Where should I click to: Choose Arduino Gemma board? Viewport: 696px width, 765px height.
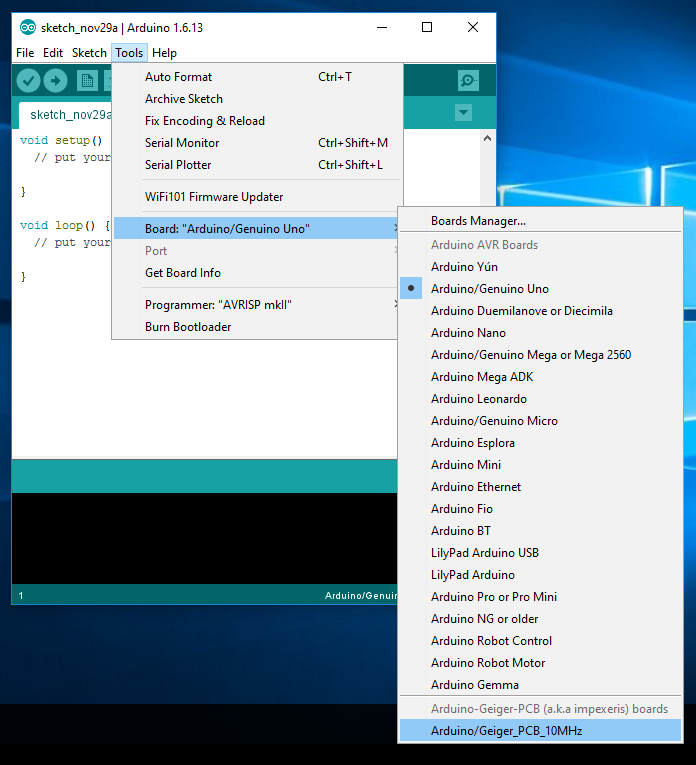[540, 684]
